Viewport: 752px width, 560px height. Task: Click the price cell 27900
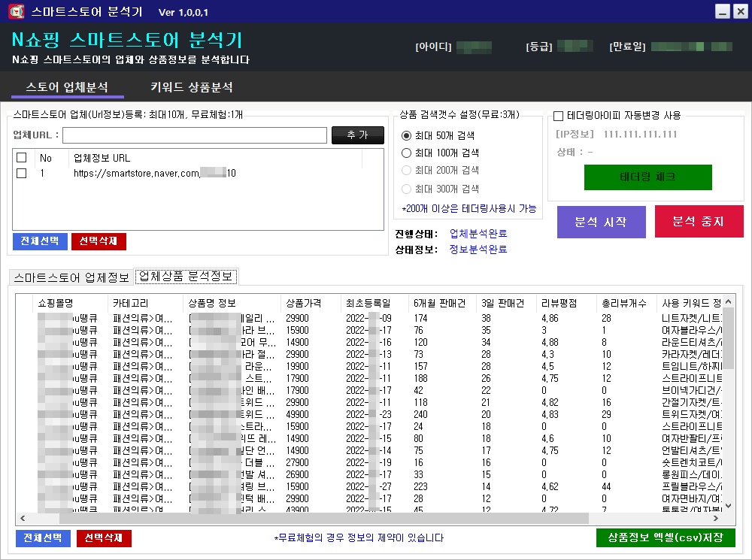coord(297,463)
